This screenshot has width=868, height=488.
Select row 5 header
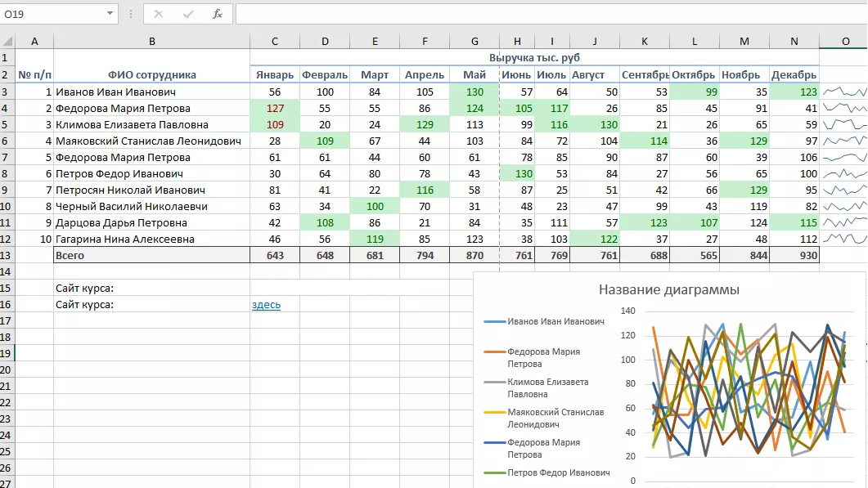coord(7,124)
